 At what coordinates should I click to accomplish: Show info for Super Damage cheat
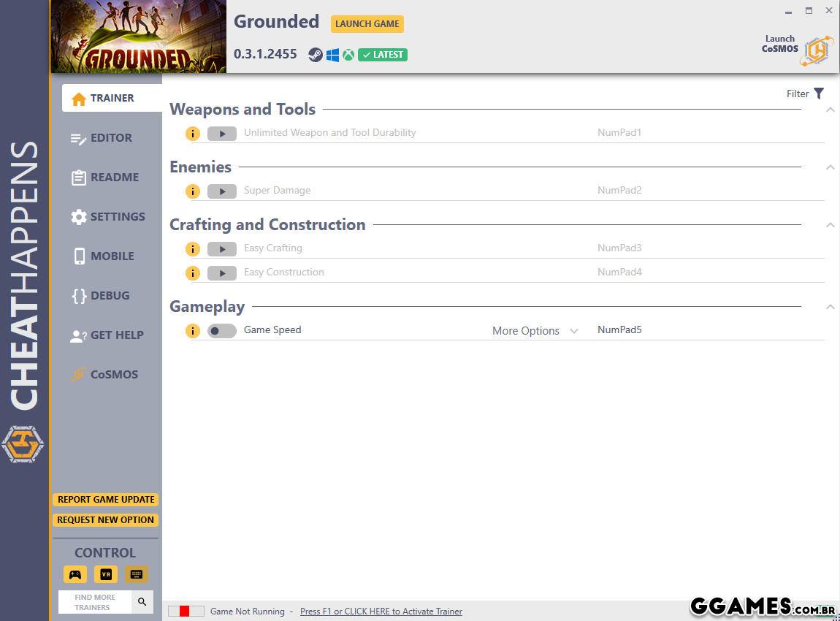click(x=192, y=191)
